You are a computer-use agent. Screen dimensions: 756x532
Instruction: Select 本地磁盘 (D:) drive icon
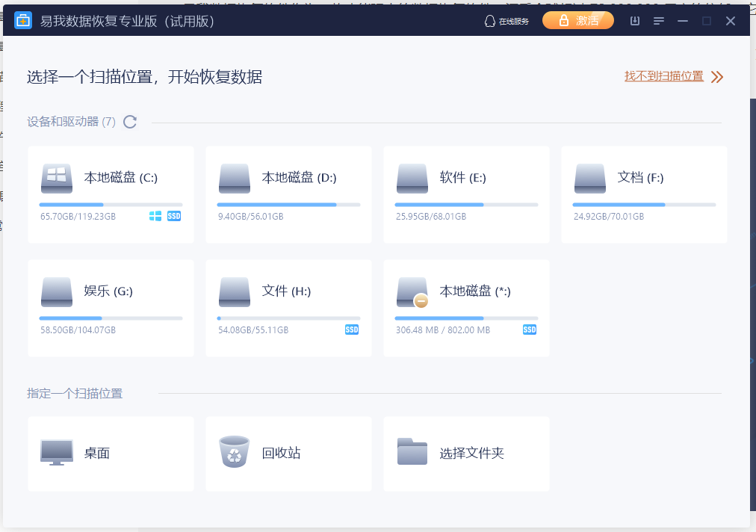pos(234,179)
